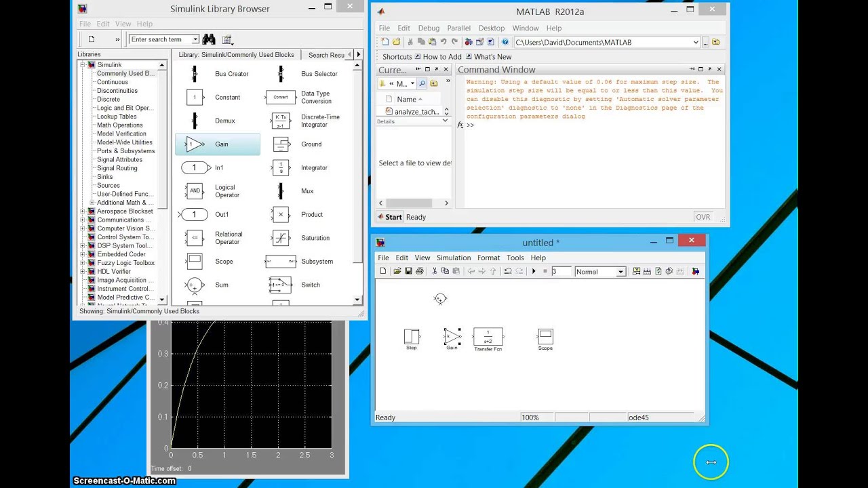Open How to Add shortcut link

tap(437, 57)
